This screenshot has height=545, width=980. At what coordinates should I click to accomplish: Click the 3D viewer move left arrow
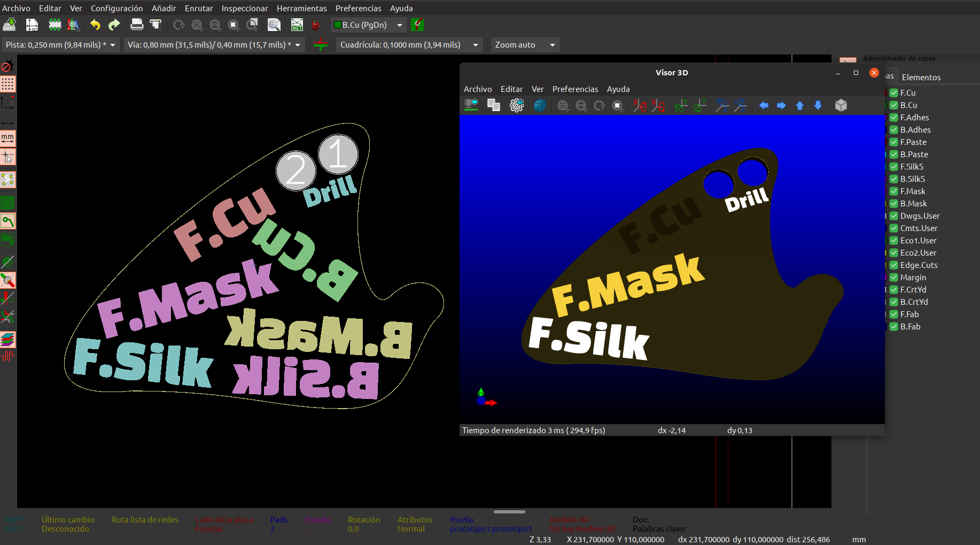click(x=764, y=105)
